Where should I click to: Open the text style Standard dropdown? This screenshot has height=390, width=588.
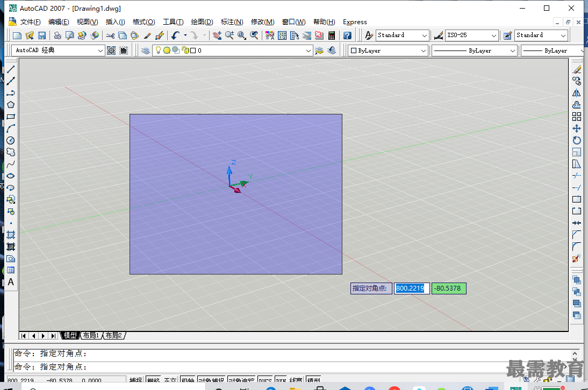(425, 35)
